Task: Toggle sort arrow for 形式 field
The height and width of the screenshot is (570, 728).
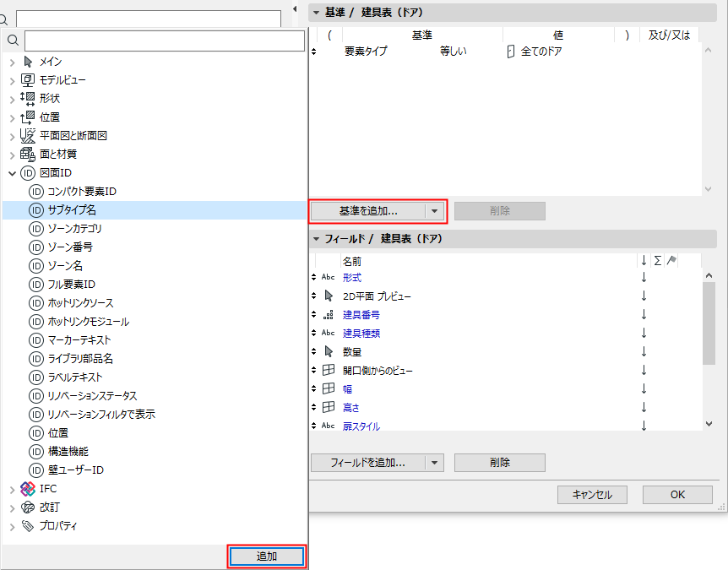Action: coord(644,277)
